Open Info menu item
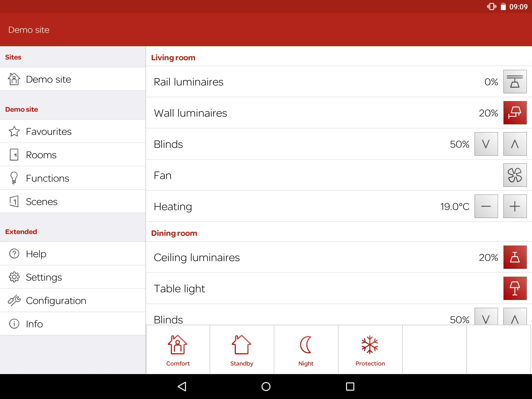 [73, 324]
